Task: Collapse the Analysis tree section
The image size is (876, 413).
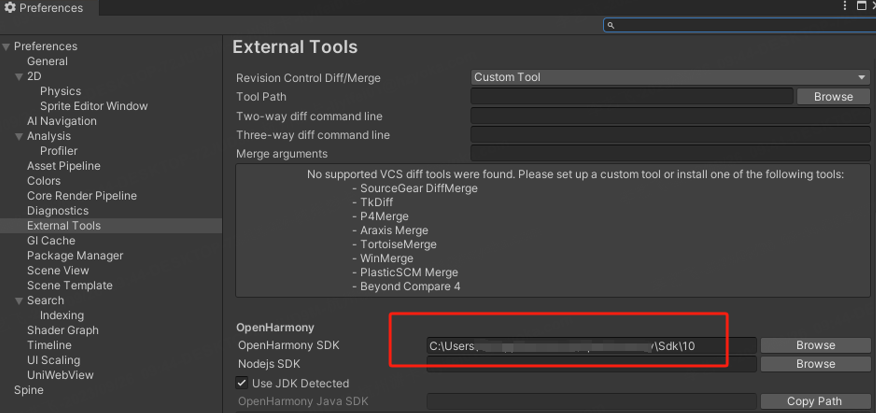Action: (x=19, y=137)
